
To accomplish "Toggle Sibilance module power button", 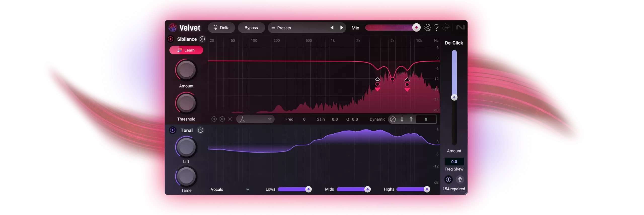I will (170, 39).
